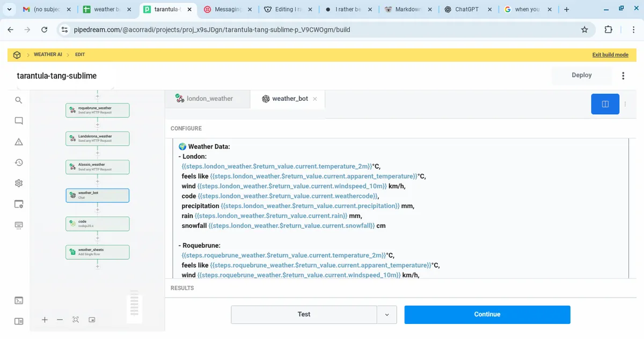Click the Exit build mode link
The height and width of the screenshot is (339, 644).
click(x=610, y=55)
